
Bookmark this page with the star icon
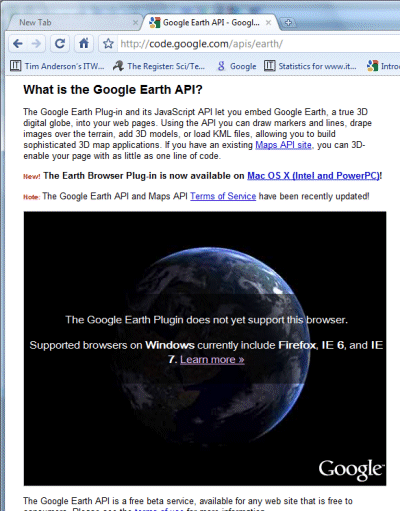108,44
